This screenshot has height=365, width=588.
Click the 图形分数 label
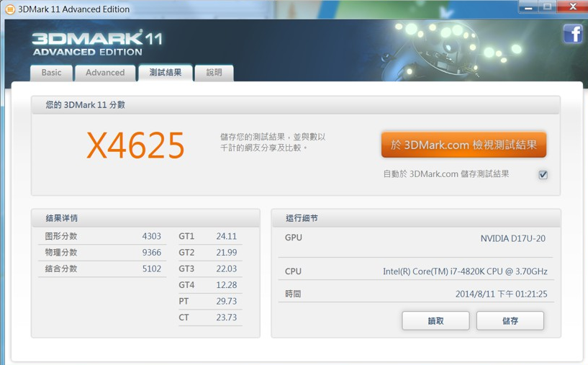tap(60, 236)
